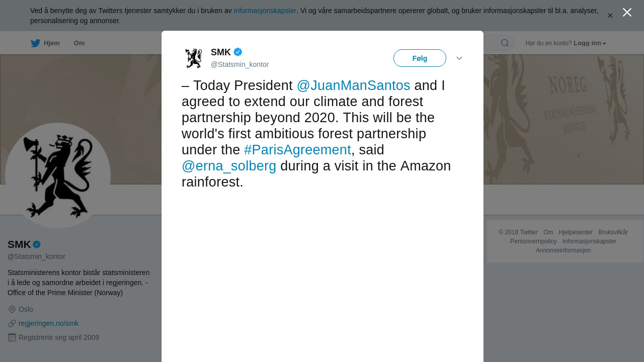The image size is (644, 362).
Task: Open the large SMK profile picture
Action: pos(58,175)
